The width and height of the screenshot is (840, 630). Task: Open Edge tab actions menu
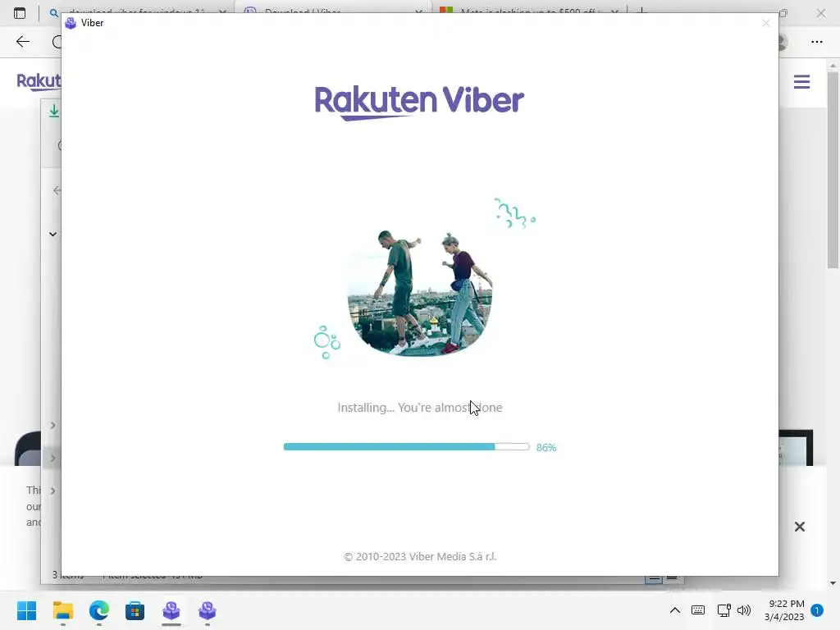20,13
